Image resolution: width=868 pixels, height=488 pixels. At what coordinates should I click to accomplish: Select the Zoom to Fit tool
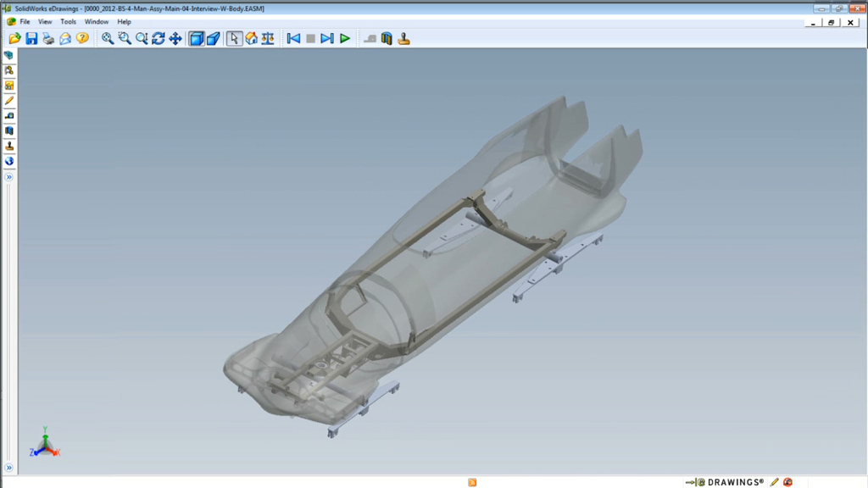point(108,38)
